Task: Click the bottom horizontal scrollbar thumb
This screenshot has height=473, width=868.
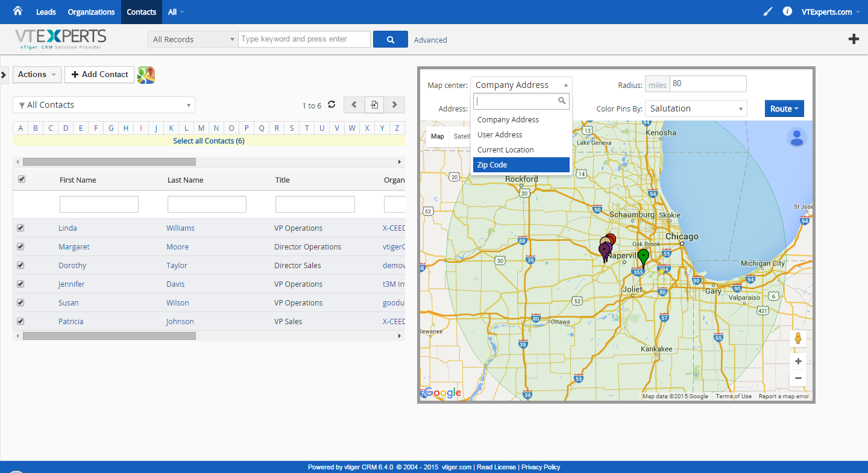Action: (x=109, y=336)
